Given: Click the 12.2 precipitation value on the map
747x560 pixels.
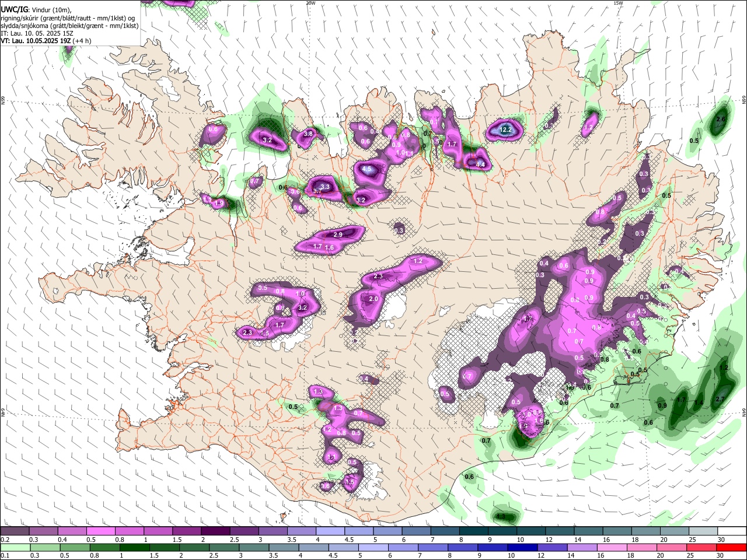Looking at the screenshot, I should (x=506, y=129).
